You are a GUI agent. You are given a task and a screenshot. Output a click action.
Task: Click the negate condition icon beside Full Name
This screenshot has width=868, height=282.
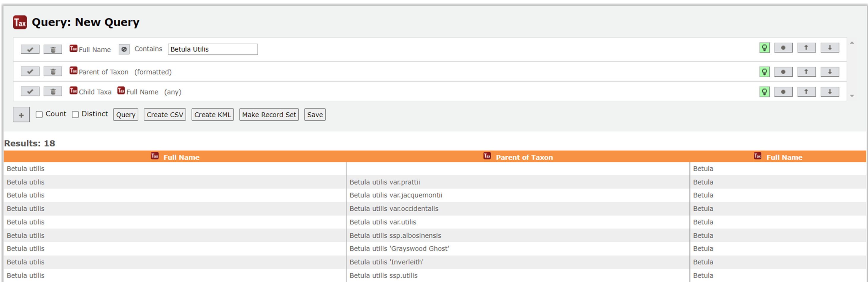pos(124,49)
